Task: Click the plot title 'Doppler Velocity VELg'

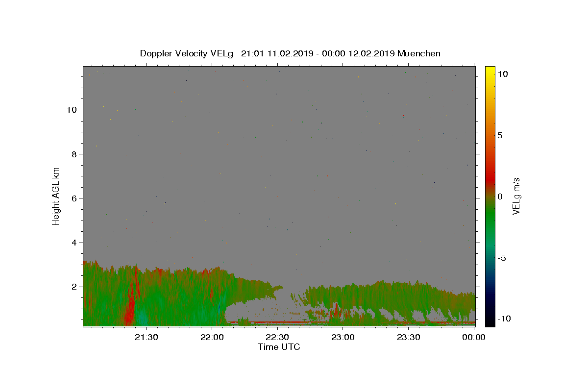Action: 188,53
